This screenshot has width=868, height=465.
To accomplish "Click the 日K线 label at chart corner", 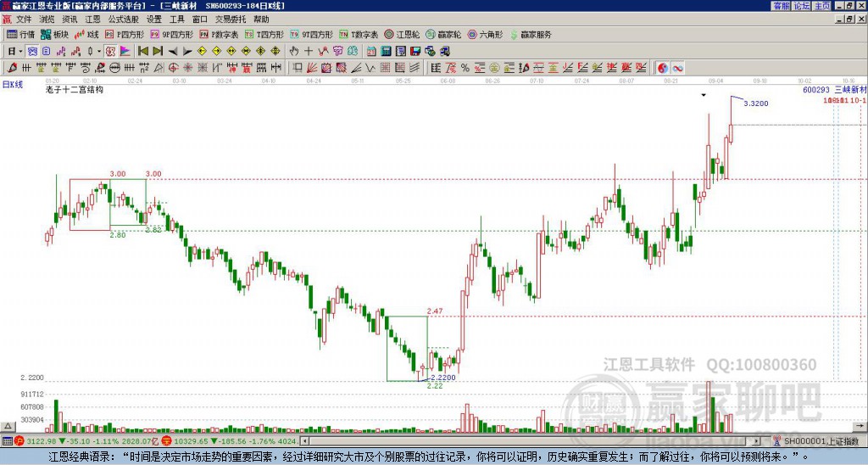I will (13, 85).
